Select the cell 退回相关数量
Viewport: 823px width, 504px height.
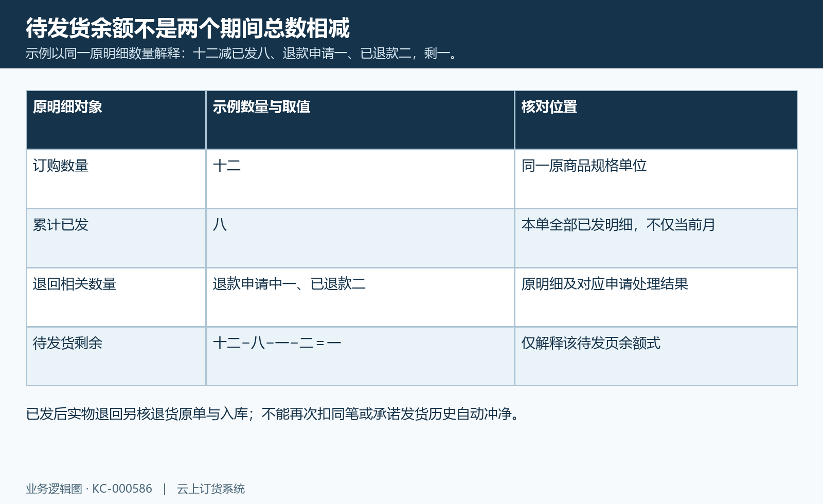(x=116, y=297)
